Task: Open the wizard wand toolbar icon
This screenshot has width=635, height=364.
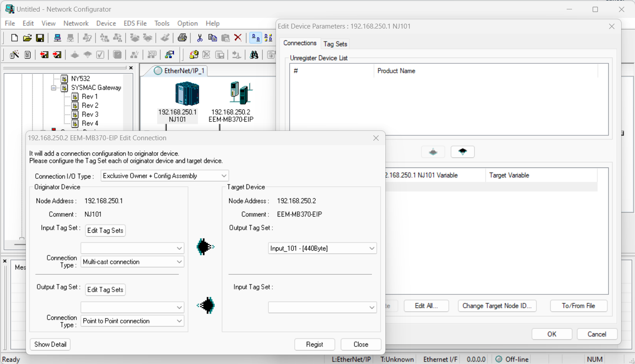Action: click(x=14, y=55)
